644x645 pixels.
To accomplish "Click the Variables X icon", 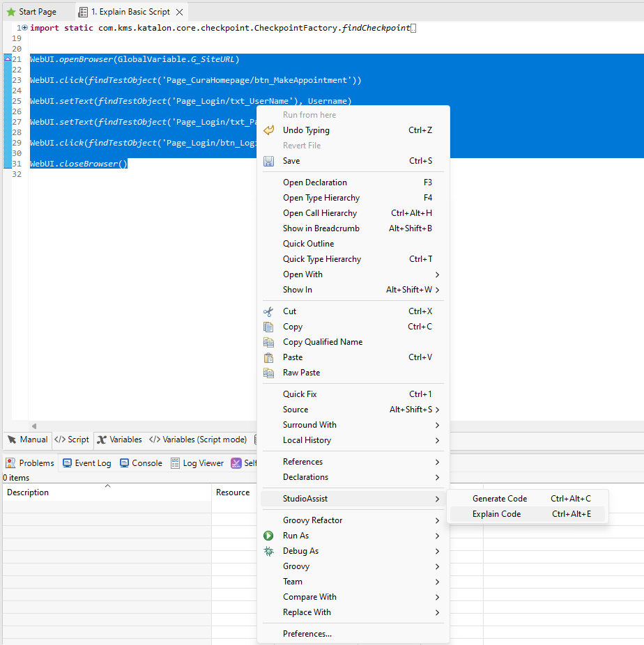I will pos(102,440).
